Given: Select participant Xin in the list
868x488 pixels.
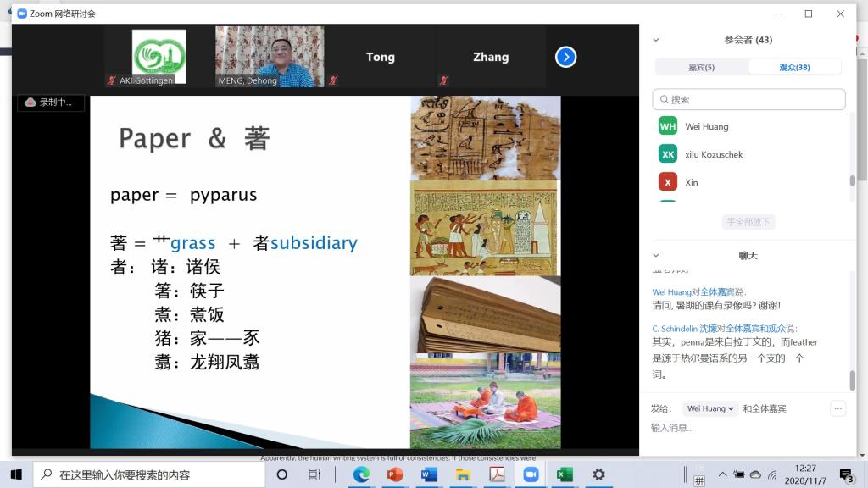Looking at the screenshot, I should [749, 182].
